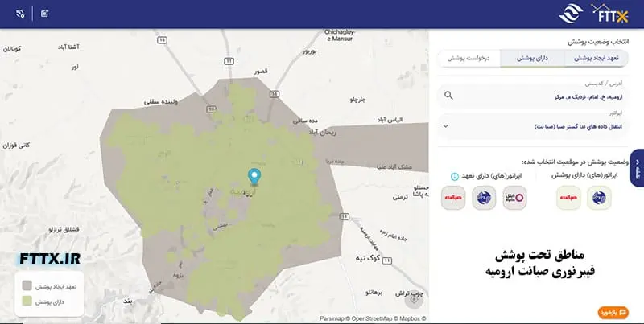Click the الیاس آباد map label

point(390,120)
